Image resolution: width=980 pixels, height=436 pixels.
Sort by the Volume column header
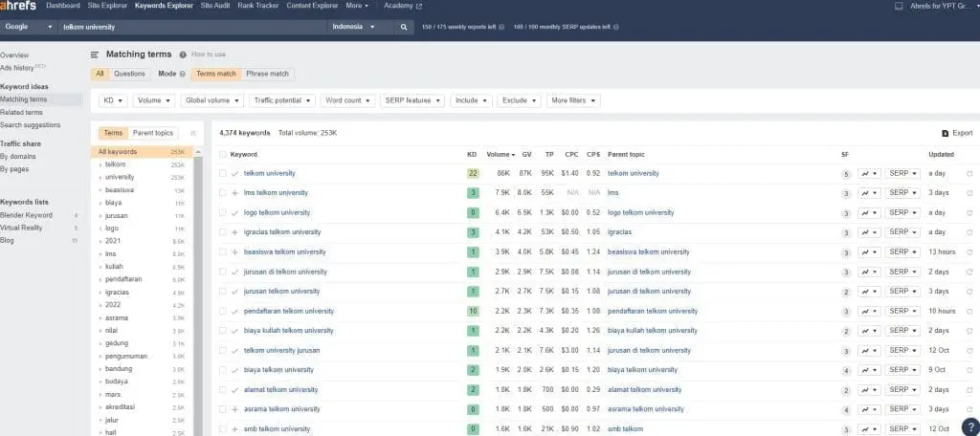(501, 154)
